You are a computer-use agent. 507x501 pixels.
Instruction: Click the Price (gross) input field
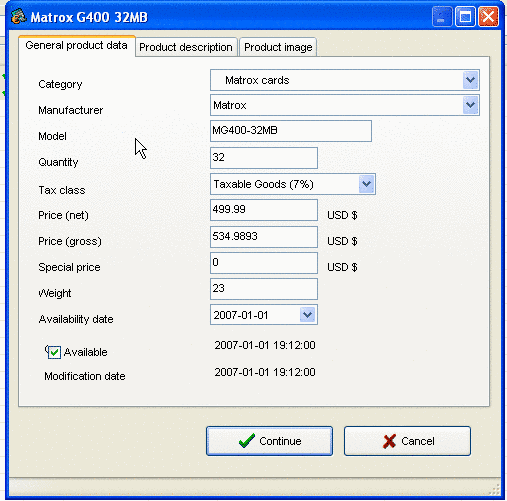point(264,237)
